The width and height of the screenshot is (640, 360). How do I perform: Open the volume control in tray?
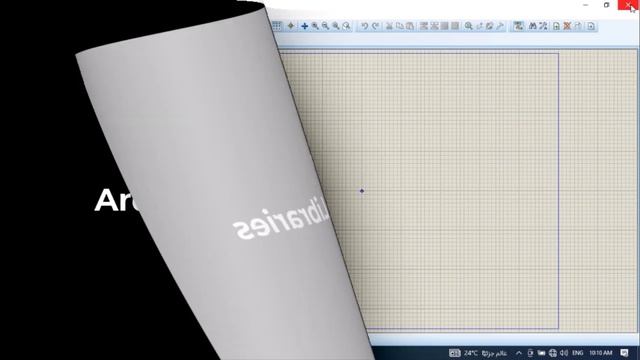(564, 353)
